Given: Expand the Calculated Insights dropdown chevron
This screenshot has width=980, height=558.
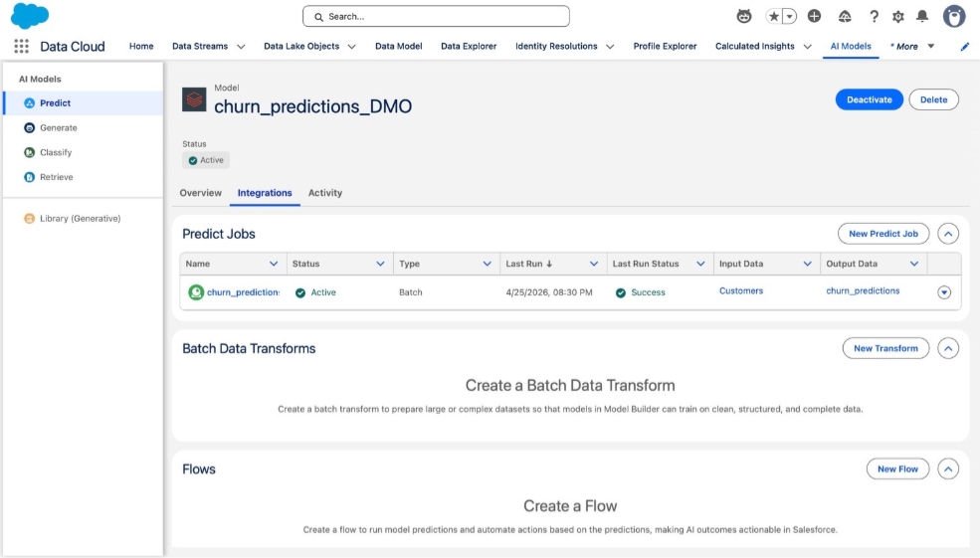Looking at the screenshot, I should pos(808,46).
